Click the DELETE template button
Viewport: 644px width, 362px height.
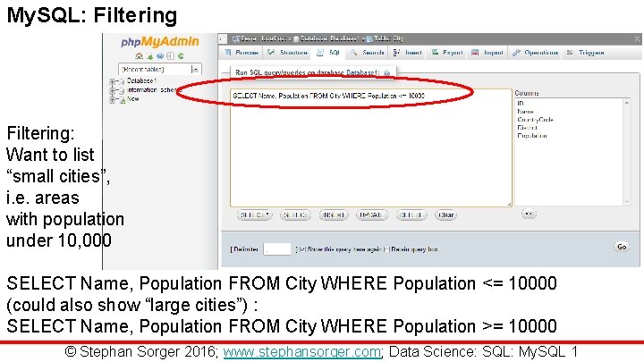411,215
